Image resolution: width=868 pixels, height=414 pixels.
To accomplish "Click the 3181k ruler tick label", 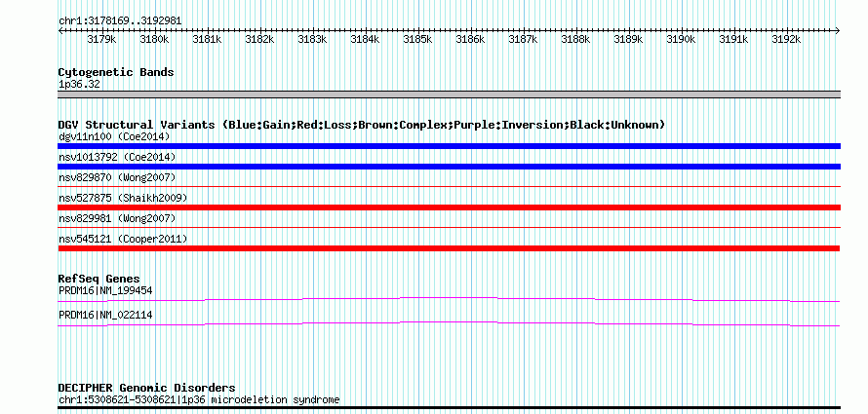I will click(207, 39).
